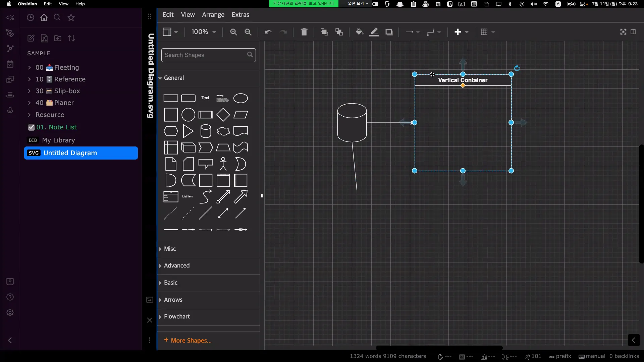Click the More Shapes link
The width and height of the screenshot is (644, 362).
click(191, 340)
